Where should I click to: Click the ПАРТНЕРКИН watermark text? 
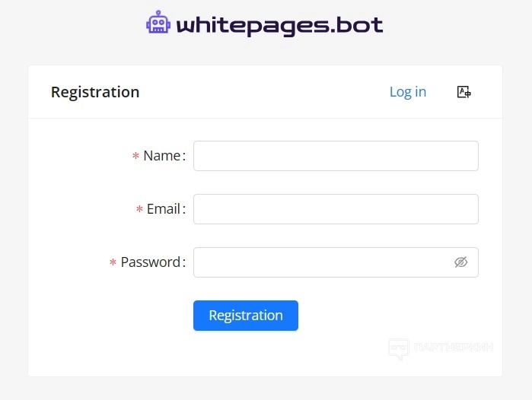[x=454, y=348]
